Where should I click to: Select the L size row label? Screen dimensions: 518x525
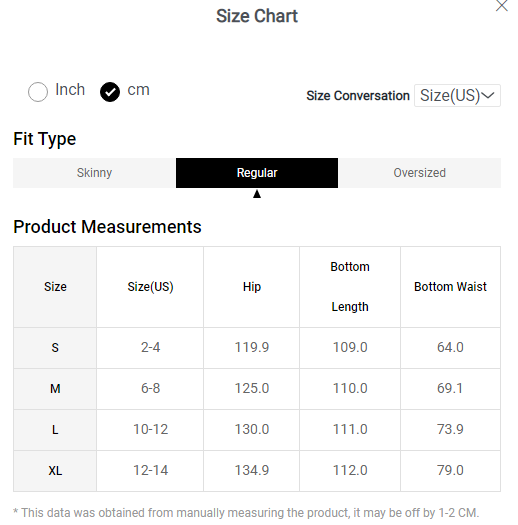55,430
